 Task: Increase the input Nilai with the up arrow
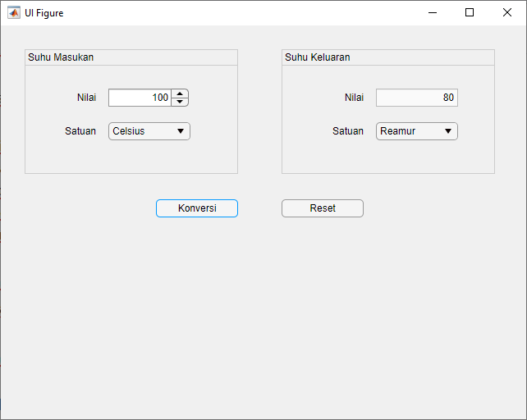point(180,94)
